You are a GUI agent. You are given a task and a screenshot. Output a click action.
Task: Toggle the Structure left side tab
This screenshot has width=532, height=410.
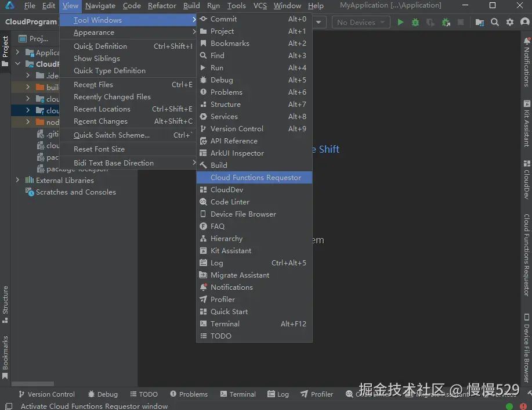point(5,305)
